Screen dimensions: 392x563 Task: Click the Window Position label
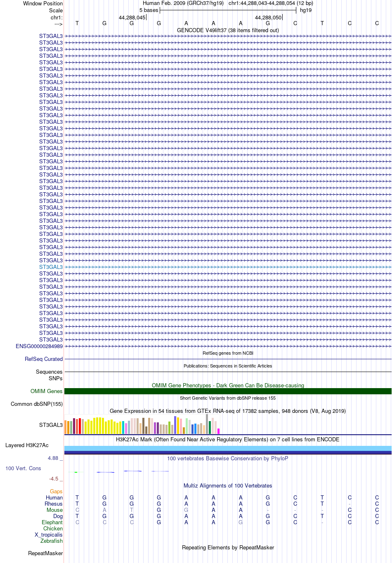coord(43,3)
